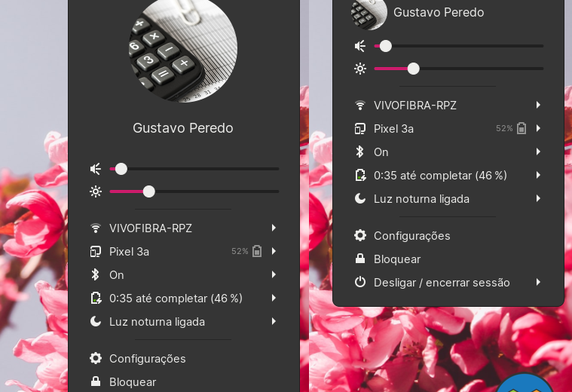572x392 pixels.
Task: Click the Configurações gear icon in the right menu
Action: click(x=360, y=235)
